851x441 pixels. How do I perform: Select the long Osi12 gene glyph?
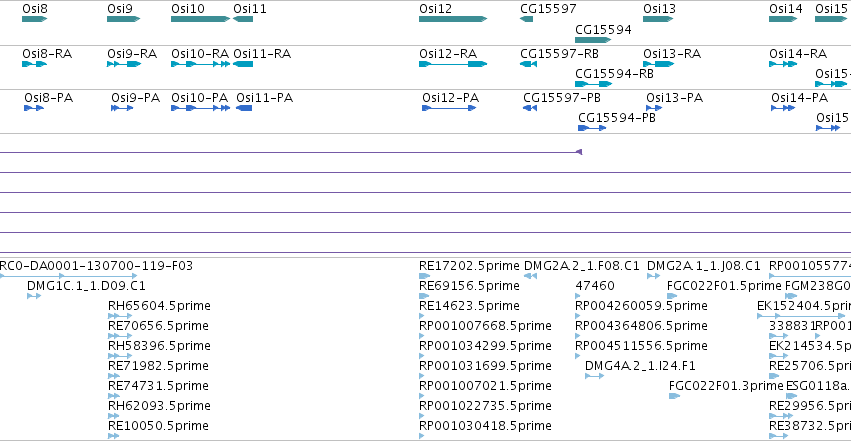pos(453,19)
